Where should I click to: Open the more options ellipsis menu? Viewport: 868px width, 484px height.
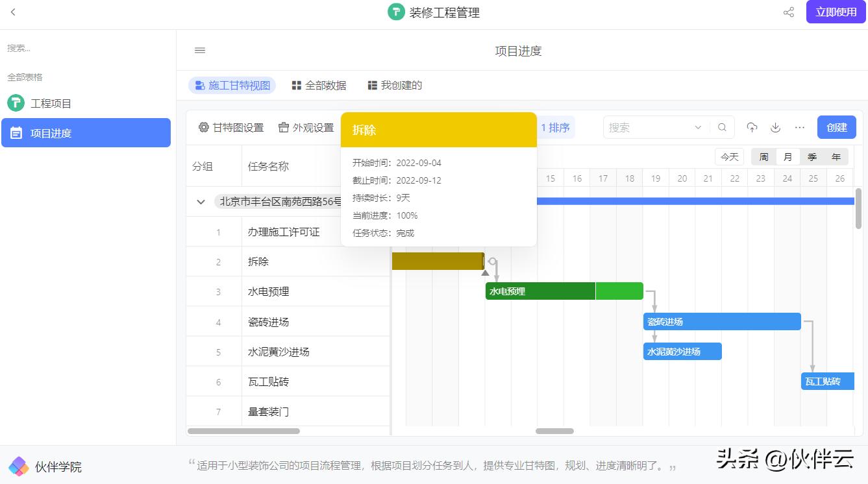[x=799, y=127]
